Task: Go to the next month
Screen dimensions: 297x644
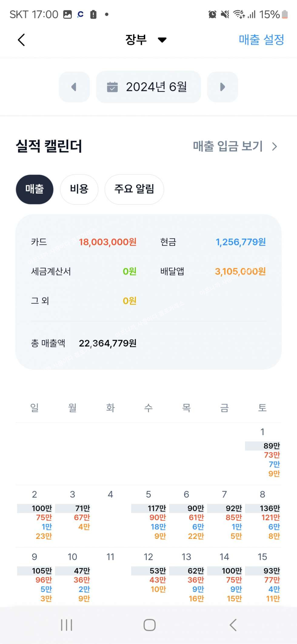Action: tap(222, 87)
